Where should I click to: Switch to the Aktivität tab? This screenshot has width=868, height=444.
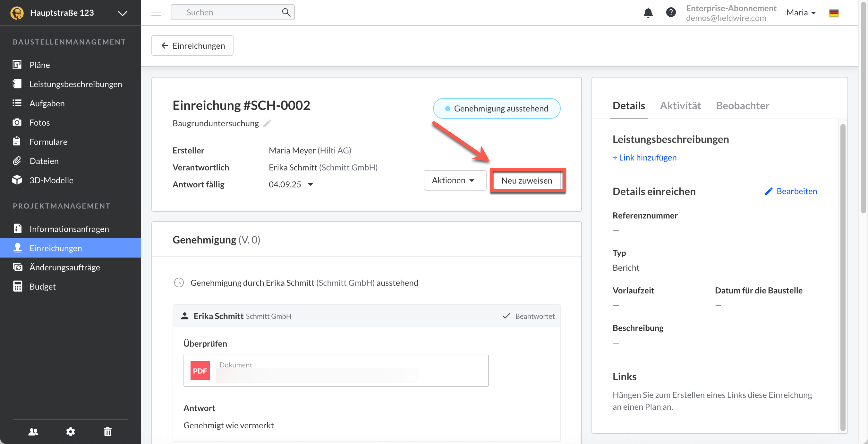click(x=680, y=106)
